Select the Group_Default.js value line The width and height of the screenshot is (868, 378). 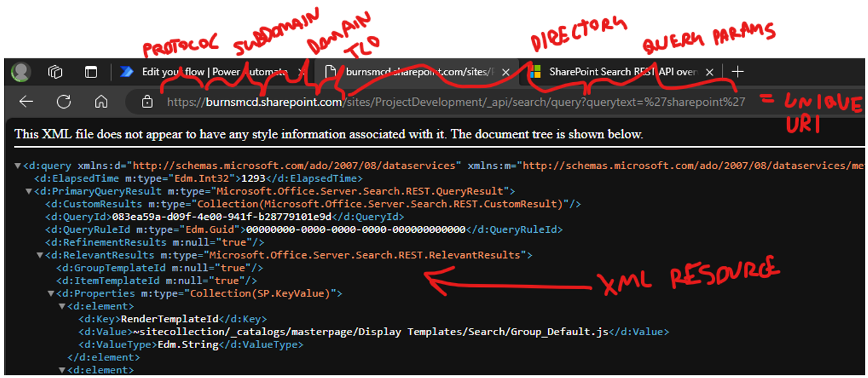pos(374,332)
